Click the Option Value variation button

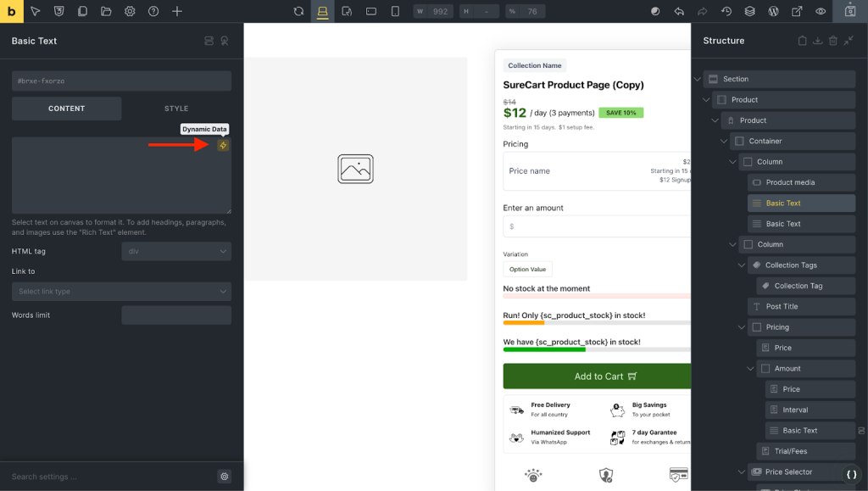tap(527, 269)
